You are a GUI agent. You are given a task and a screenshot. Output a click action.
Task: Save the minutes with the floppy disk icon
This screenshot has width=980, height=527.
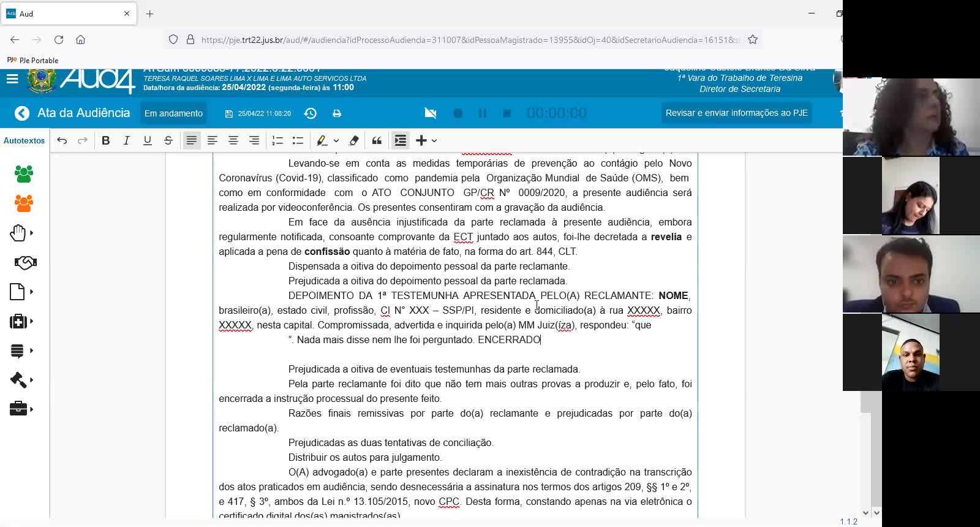(229, 114)
